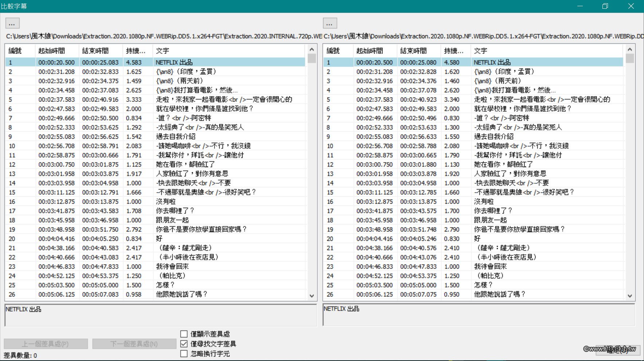Select left row '怎樣？'

(x=155, y=285)
